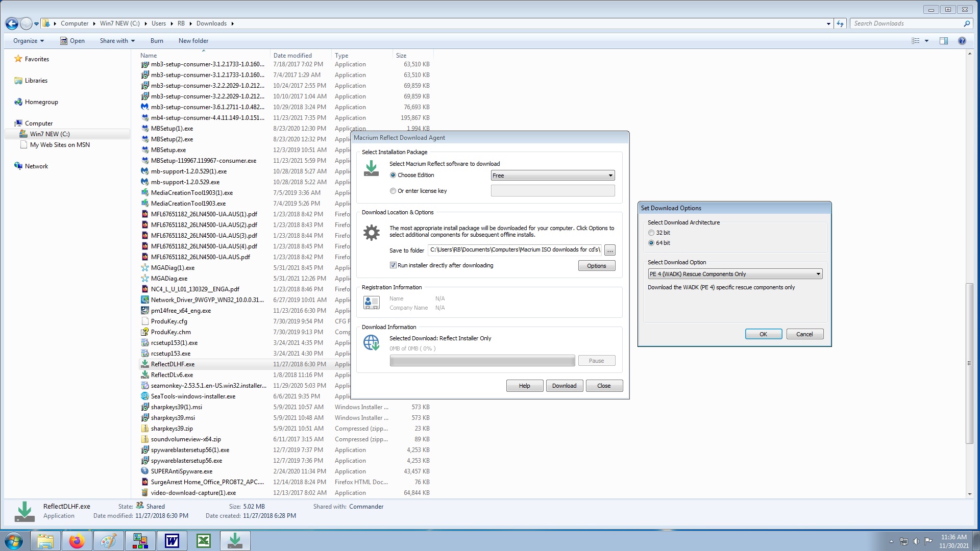Click the Macrium Reflect taskbar icon

235,541
